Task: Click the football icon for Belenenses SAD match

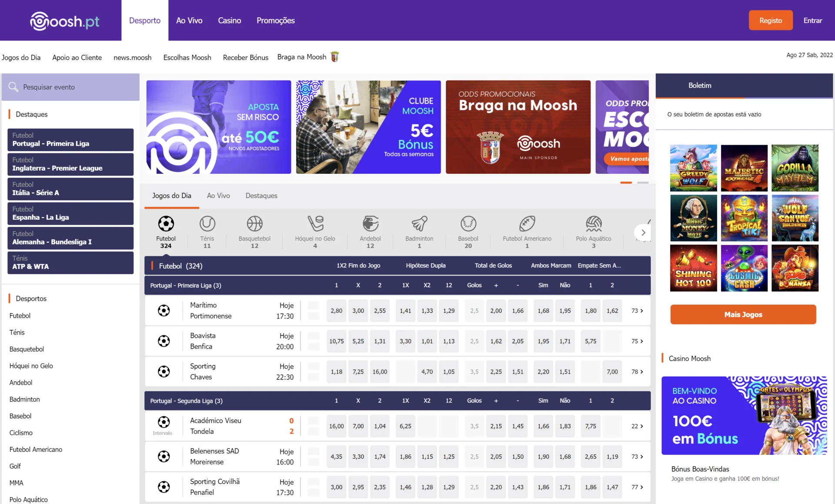Action: pyautogui.click(x=164, y=456)
